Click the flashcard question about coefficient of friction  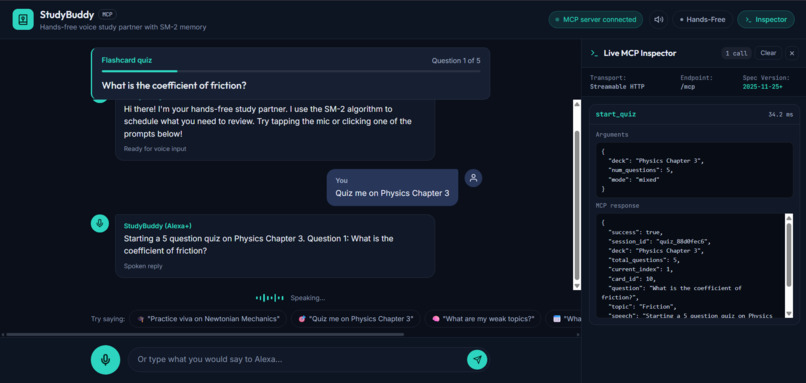[x=174, y=85]
